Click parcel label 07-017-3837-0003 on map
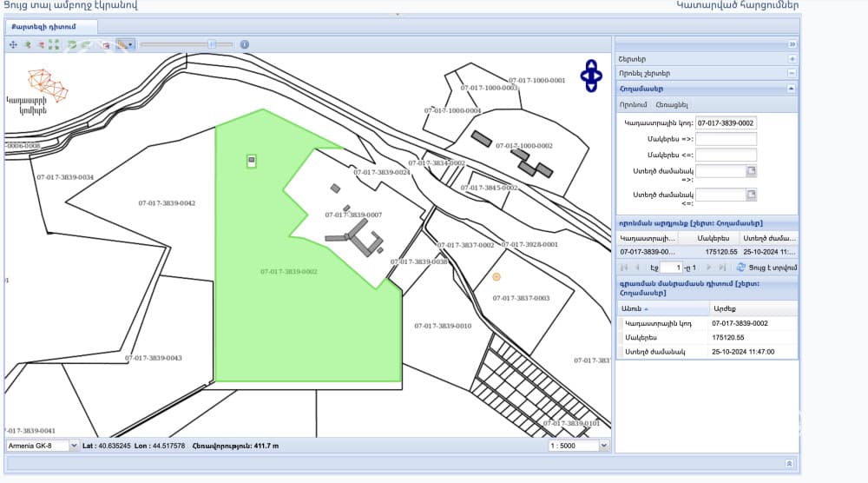Viewport: 868px width, 483px height. (521, 298)
